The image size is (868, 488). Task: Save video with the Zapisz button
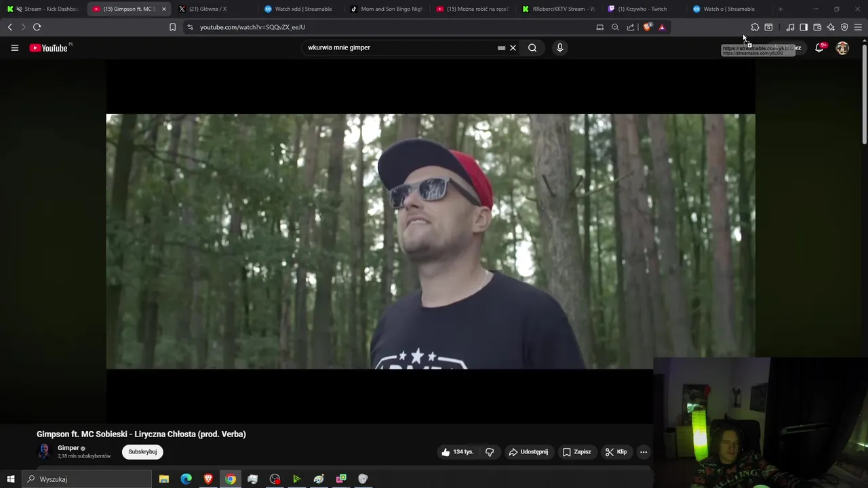pyautogui.click(x=577, y=452)
